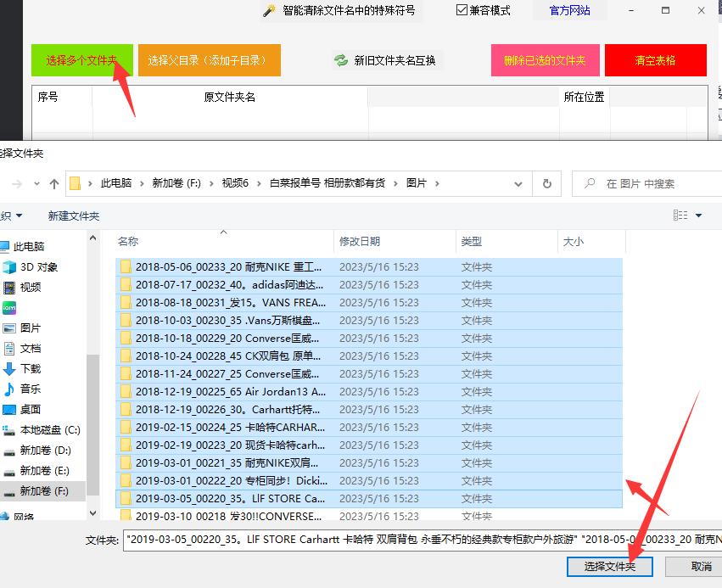Uncheck the 兼容模式 checkbox
The width and height of the screenshot is (722, 588).
click(x=459, y=9)
